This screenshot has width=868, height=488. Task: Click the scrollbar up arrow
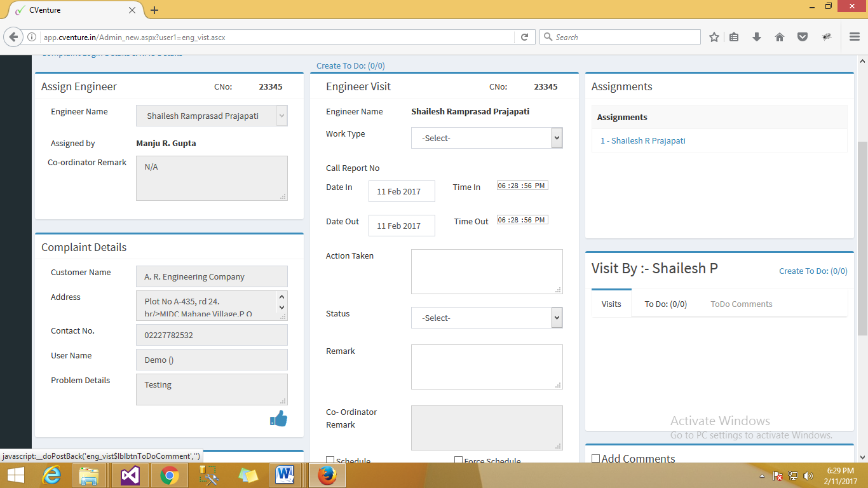(862, 61)
